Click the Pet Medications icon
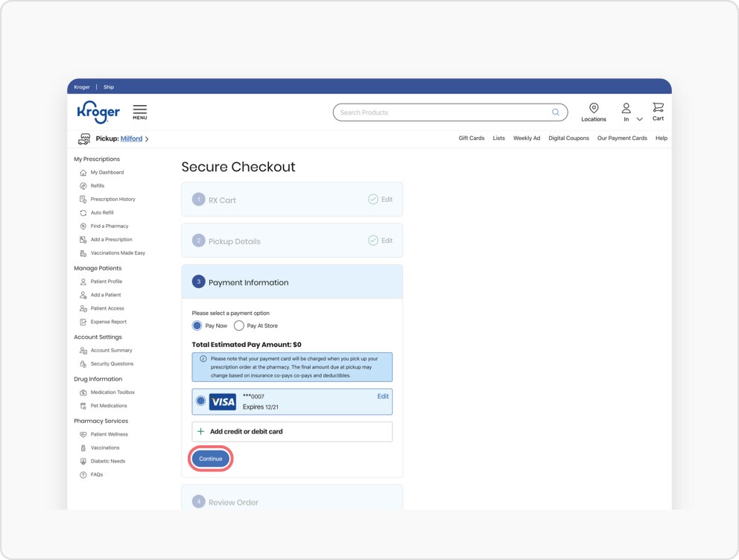The width and height of the screenshot is (739, 560). coord(83,406)
